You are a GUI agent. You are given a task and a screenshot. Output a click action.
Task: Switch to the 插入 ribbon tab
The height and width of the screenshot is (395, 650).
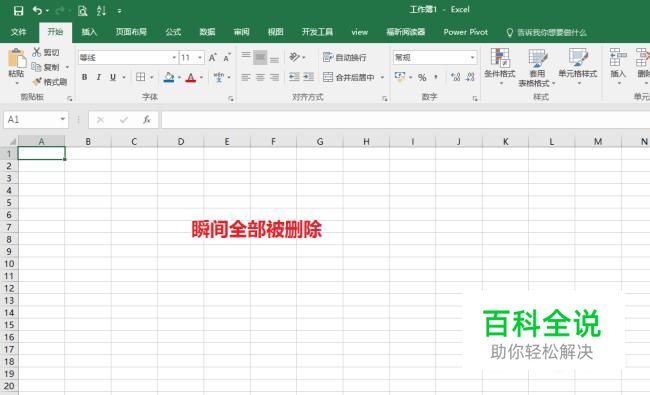pos(89,32)
